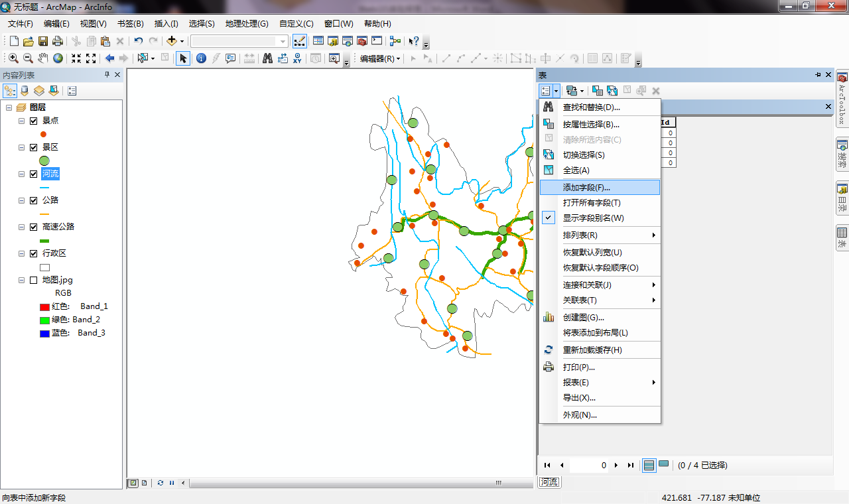Open Add Data dropdown arrow
Viewport: 849px width, 504px height.
(182, 41)
